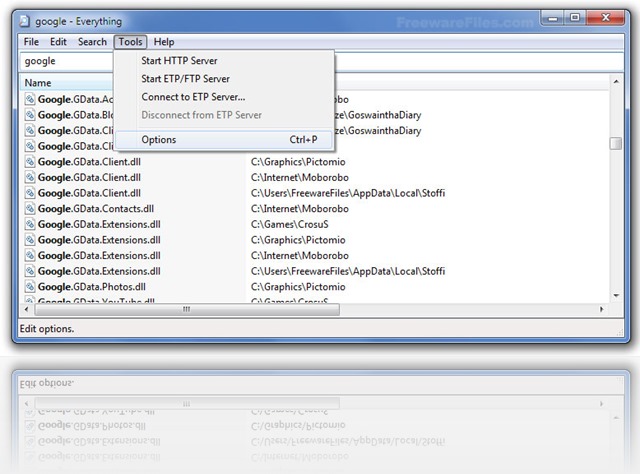The height and width of the screenshot is (474, 640).
Task: Click icon of Extensions.dll in Stoffi folder
Action: pos(30,271)
